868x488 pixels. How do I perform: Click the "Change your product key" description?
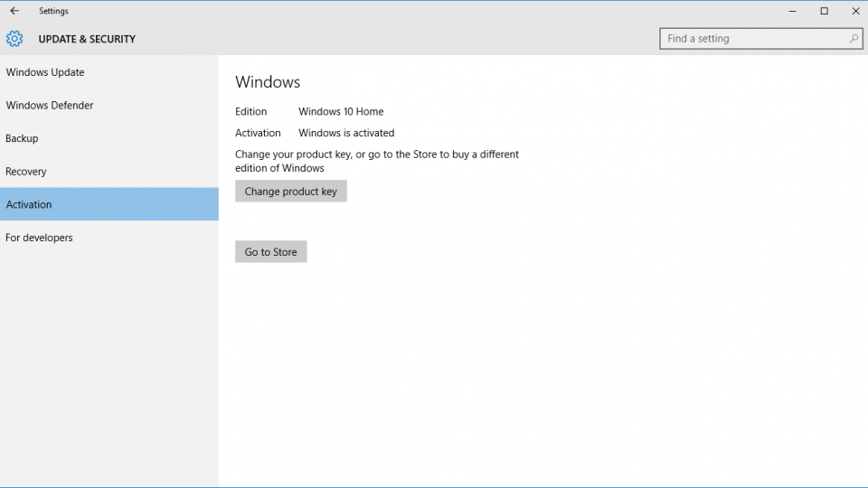coord(377,161)
